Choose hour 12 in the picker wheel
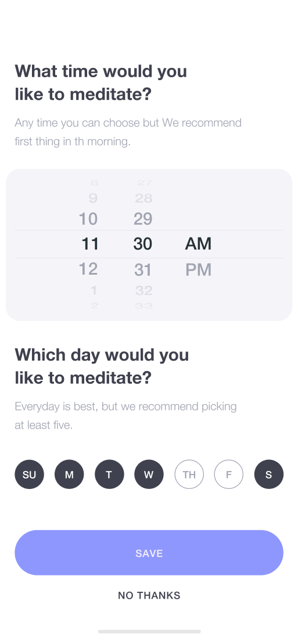Viewport: 298px width, 644px height. [88, 269]
